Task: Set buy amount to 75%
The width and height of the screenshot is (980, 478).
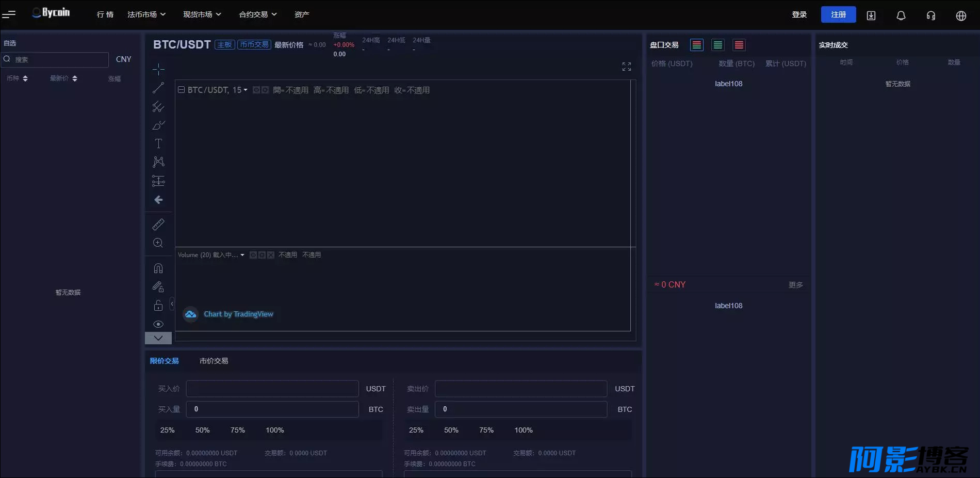Action: (x=238, y=430)
